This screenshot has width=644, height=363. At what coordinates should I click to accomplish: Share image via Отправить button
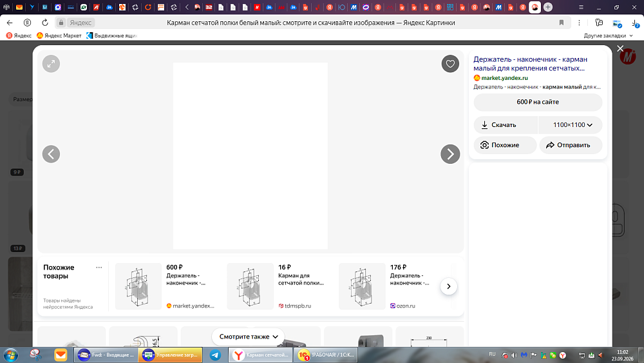click(571, 145)
